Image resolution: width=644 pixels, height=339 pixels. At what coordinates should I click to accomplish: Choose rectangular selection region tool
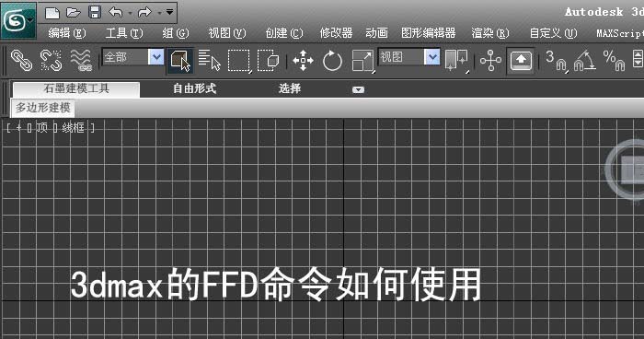[239, 61]
